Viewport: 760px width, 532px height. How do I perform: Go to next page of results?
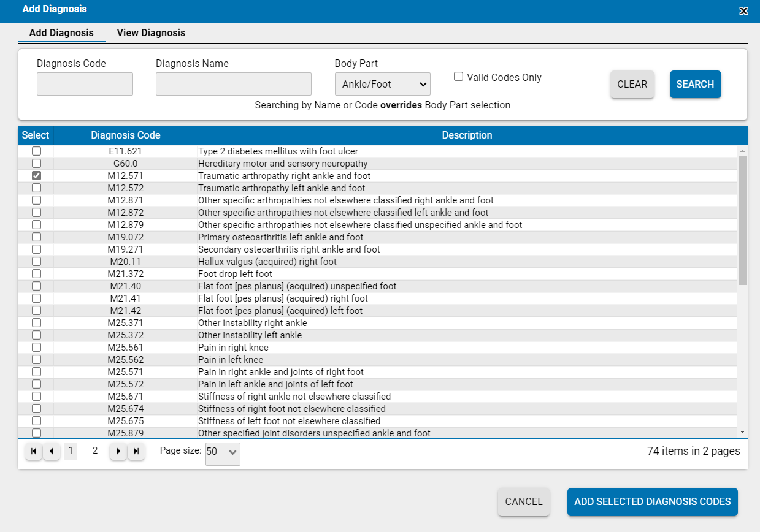click(x=118, y=451)
